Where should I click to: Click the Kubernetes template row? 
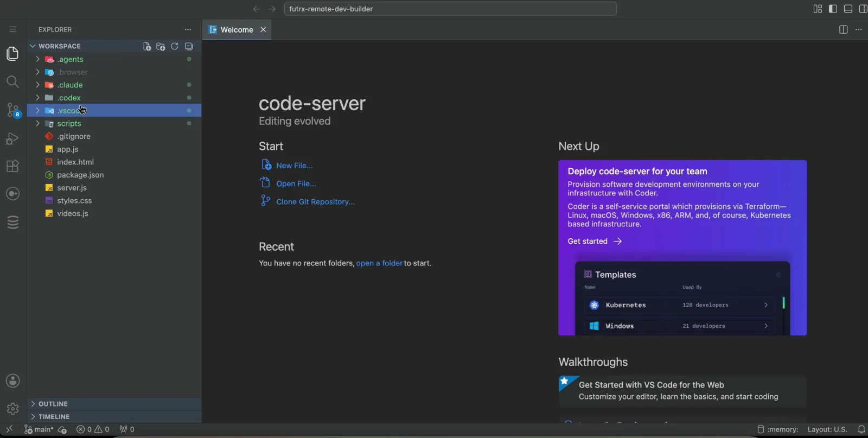(x=679, y=305)
